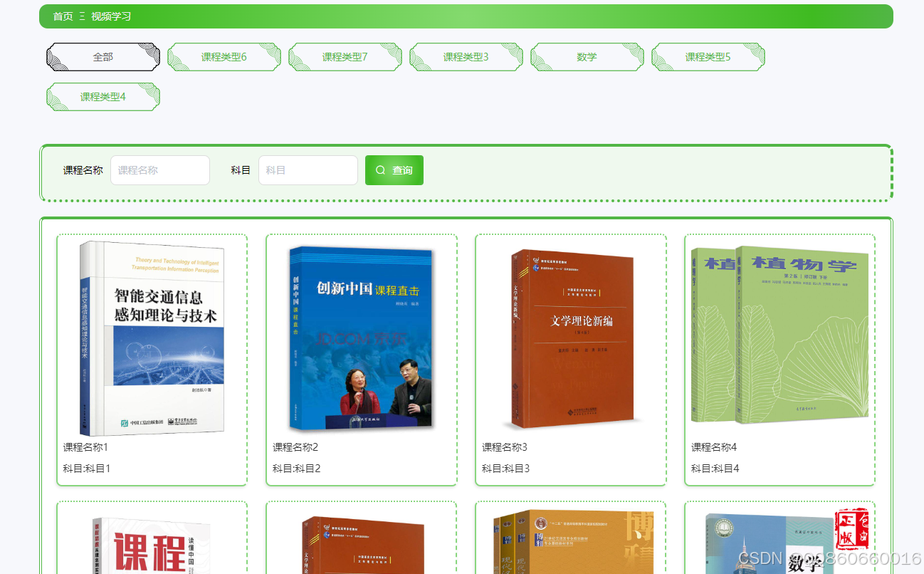Select the 全部 category tab

[x=103, y=57]
